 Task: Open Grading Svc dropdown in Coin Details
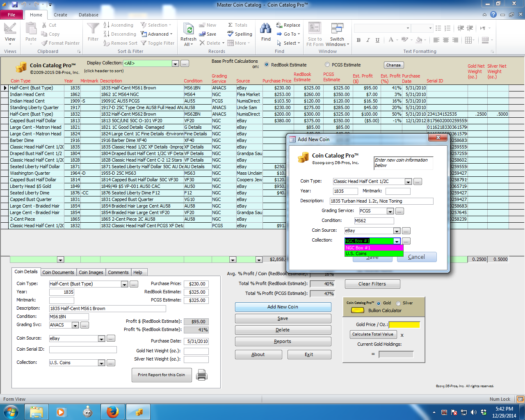click(75, 325)
